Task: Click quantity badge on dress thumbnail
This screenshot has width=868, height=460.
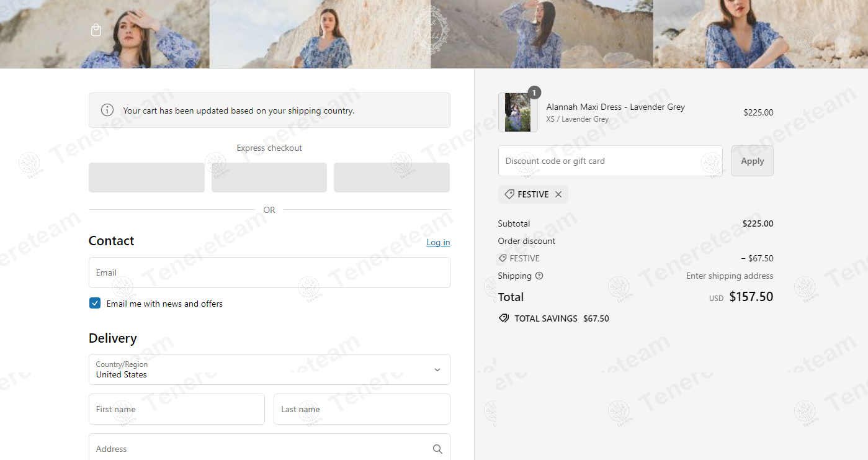Action: 535,92
